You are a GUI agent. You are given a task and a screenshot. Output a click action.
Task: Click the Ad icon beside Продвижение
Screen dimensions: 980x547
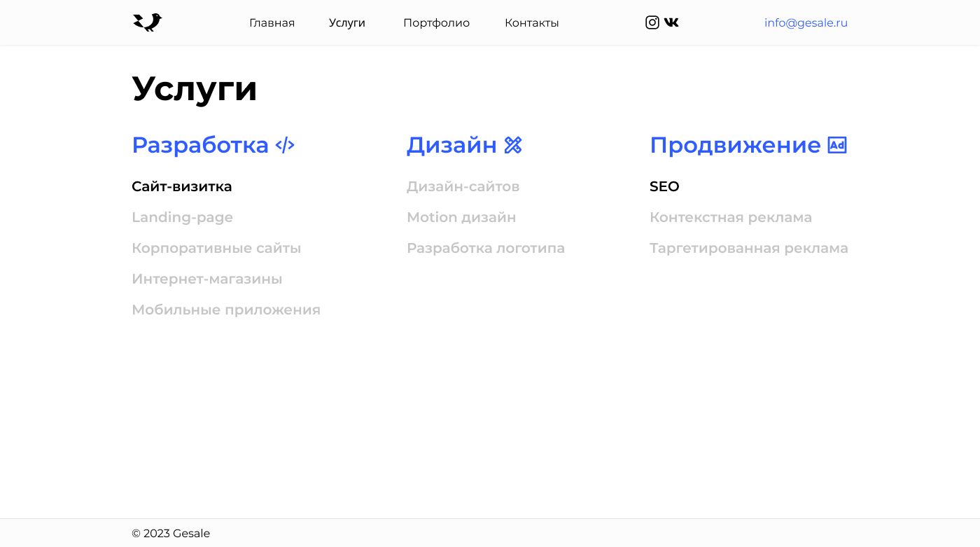[837, 145]
